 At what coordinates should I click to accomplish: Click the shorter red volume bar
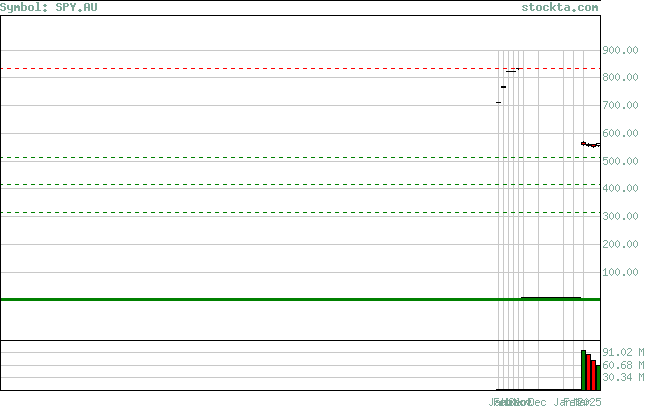tap(594, 375)
